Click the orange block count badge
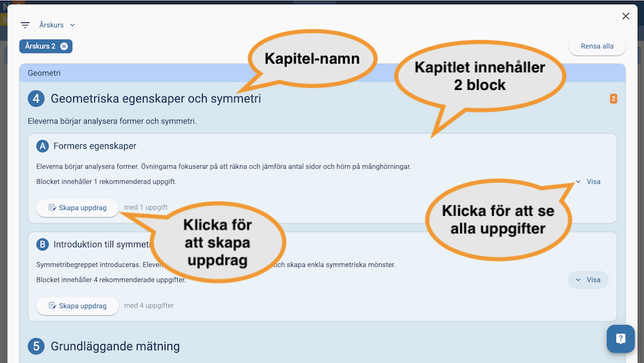Image resolution: width=644 pixels, height=363 pixels. pos(613,99)
